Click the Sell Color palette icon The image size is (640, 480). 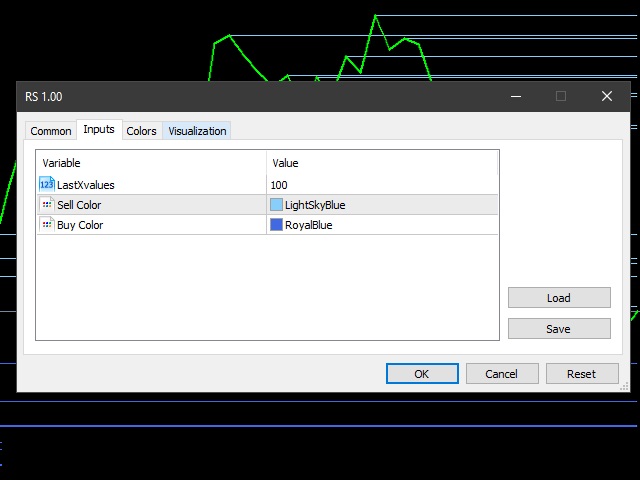[47, 204]
